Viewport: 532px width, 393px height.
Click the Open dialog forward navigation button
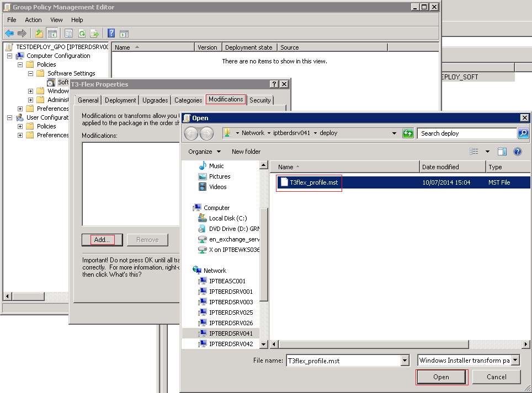pyautogui.click(x=206, y=133)
